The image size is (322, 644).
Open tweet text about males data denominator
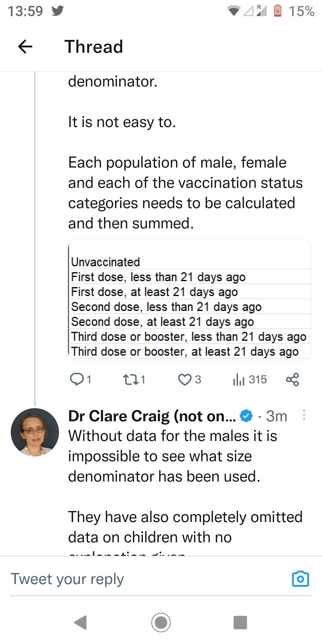pyautogui.click(x=173, y=456)
